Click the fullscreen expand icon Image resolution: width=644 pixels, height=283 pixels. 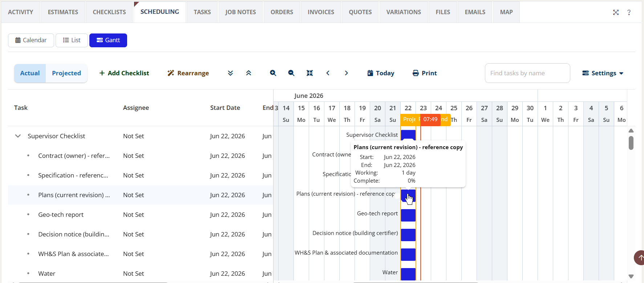616,12
